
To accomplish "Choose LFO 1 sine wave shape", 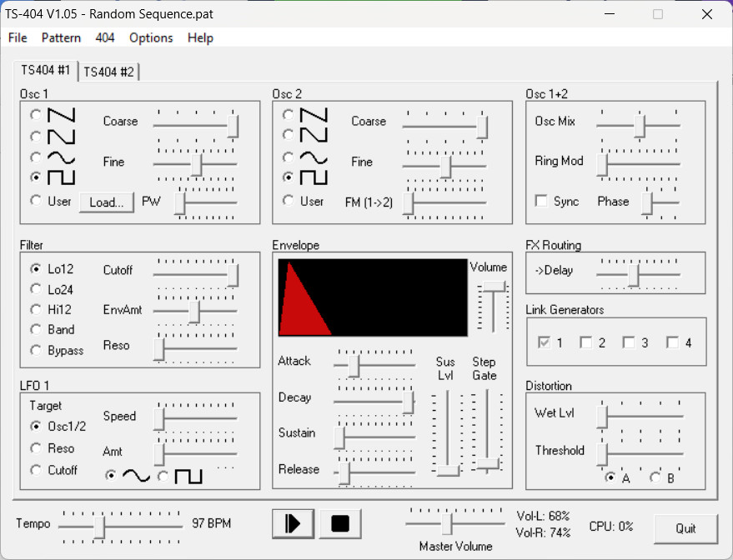I will point(111,476).
